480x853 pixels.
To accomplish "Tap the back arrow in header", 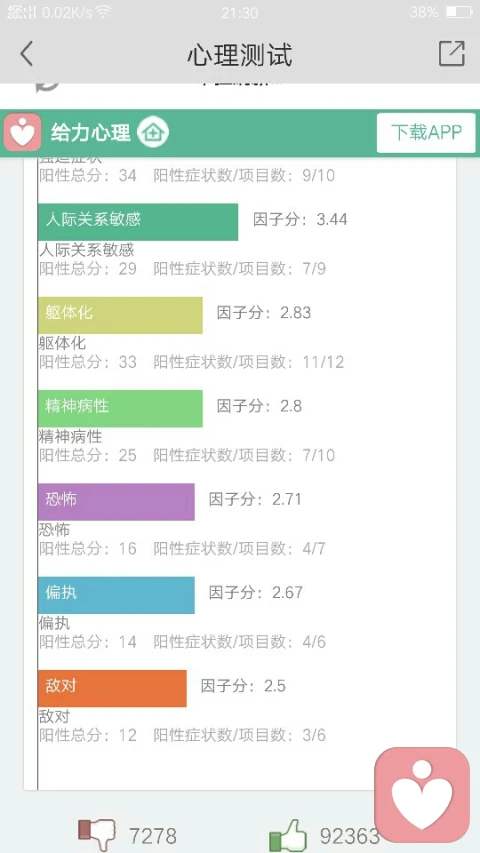I will coord(27,54).
